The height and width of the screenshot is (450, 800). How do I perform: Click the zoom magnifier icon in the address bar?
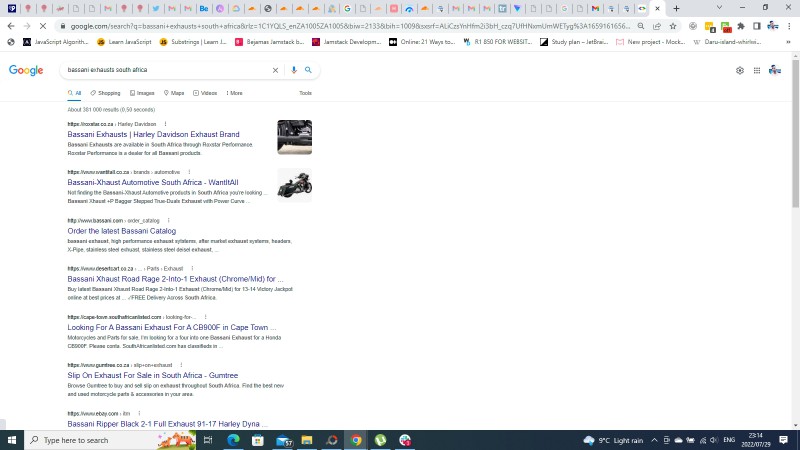641,26
